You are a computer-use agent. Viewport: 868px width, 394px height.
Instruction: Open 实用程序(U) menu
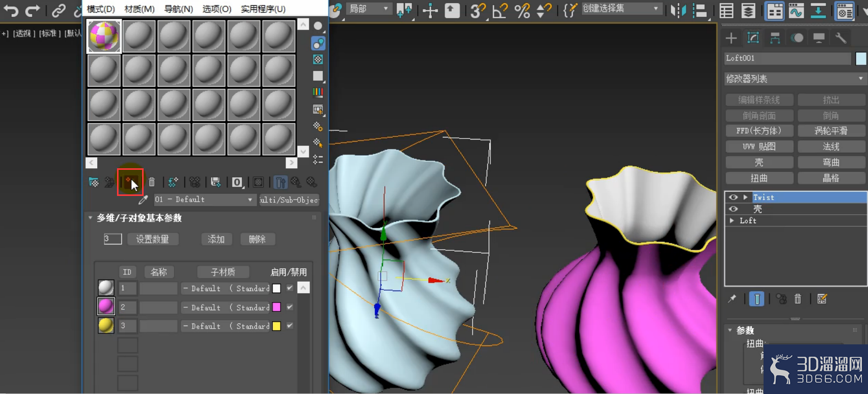coord(263,9)
